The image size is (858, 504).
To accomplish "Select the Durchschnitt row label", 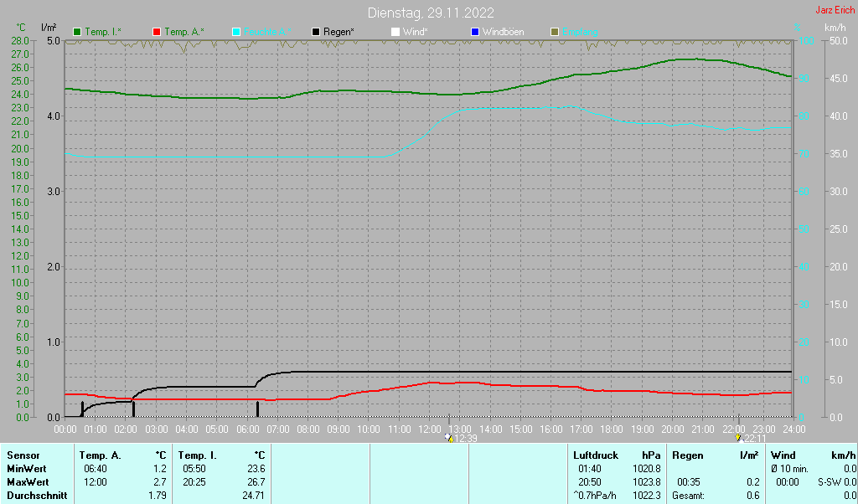I will [x=36, y=496].
